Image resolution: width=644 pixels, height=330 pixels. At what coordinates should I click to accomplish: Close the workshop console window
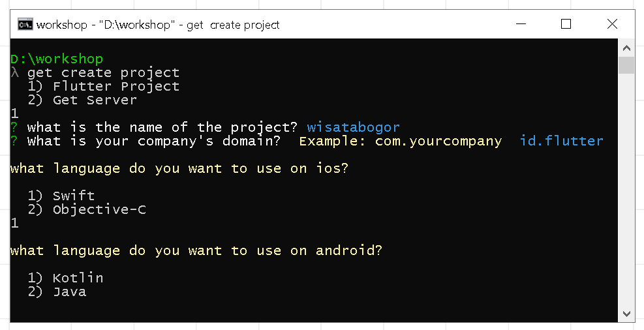point(612,24)
